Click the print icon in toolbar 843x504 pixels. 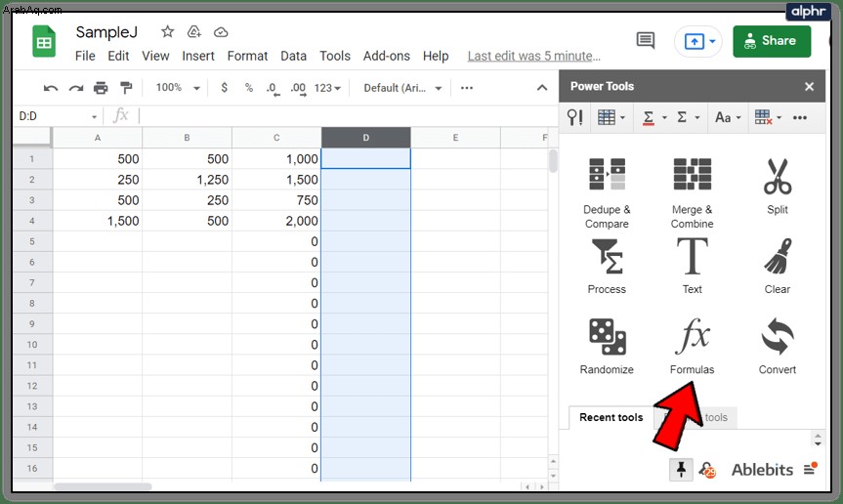[101, 88]
